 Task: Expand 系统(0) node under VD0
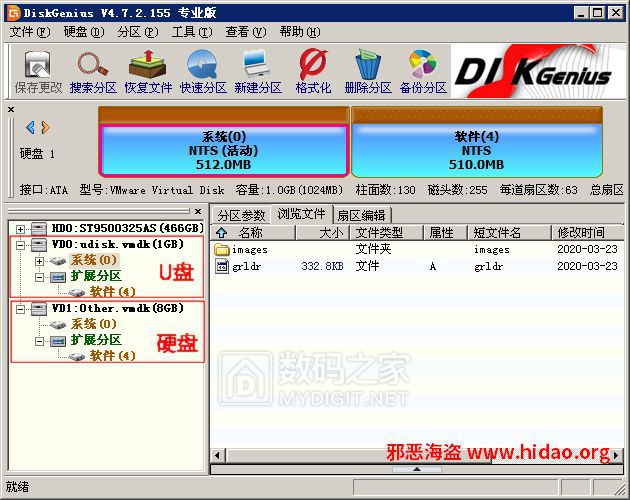tap(39, 261)
